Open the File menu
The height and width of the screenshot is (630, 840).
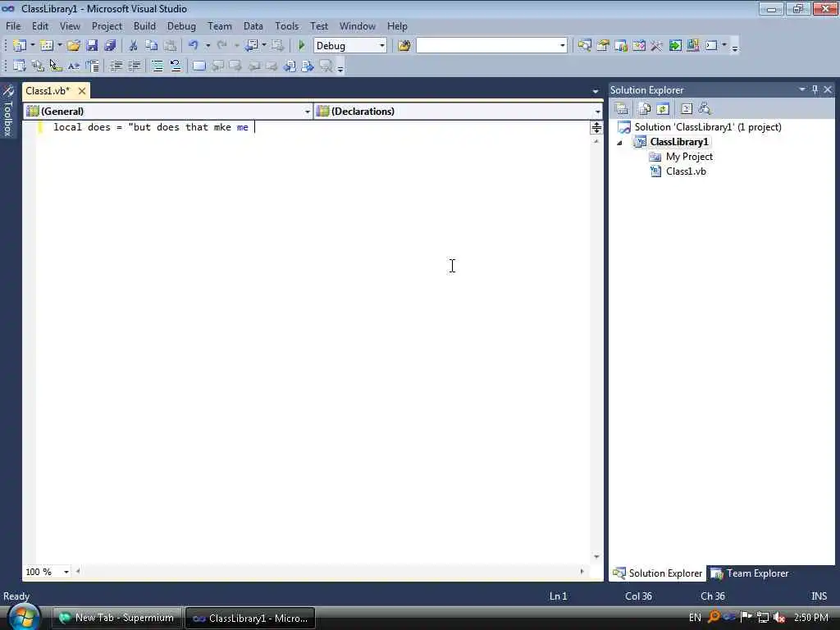tap(13, 25)
